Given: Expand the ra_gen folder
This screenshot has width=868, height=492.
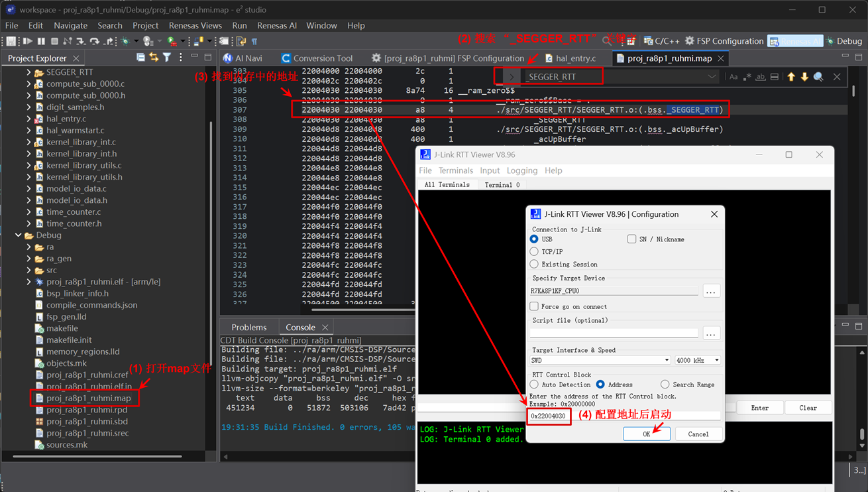Looking at the screenshot, I should [x=28, y=259].
